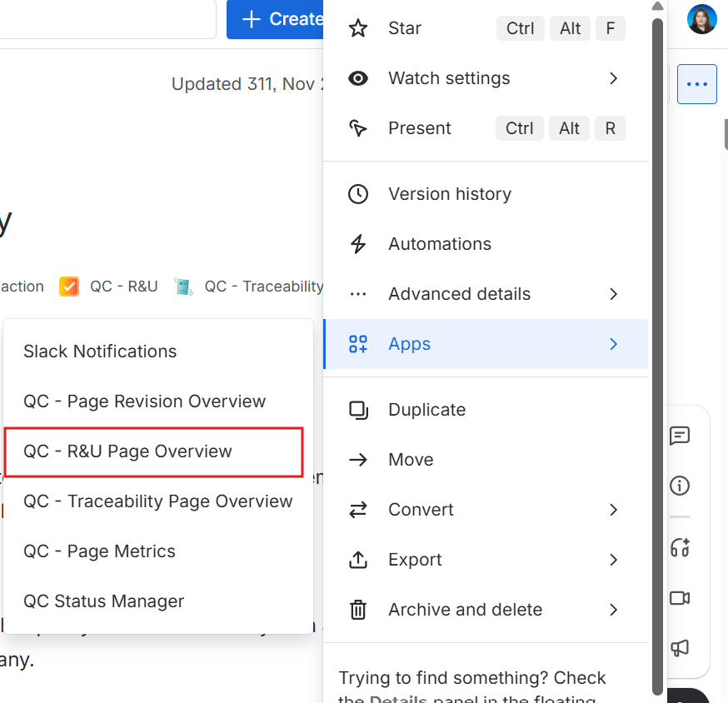
Task: Expand the Watch settings submenu
Action: coord(613,78)
